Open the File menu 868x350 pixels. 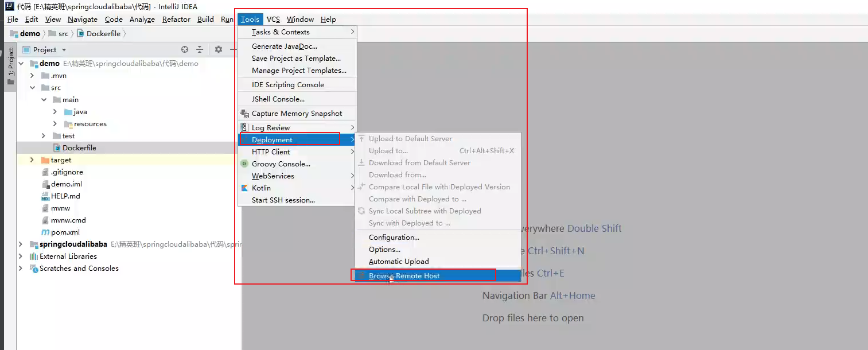tap(13, 20)
